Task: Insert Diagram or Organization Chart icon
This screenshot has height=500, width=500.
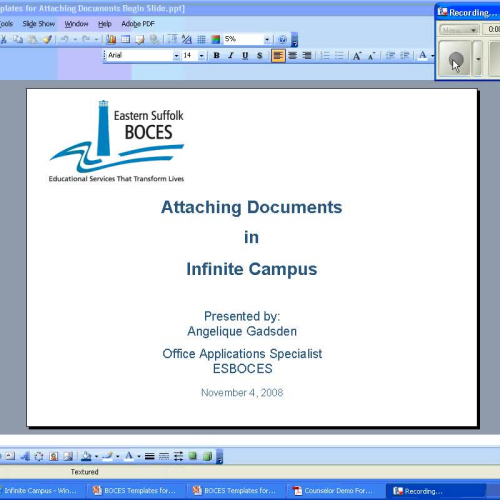Action: coord(39,456)
